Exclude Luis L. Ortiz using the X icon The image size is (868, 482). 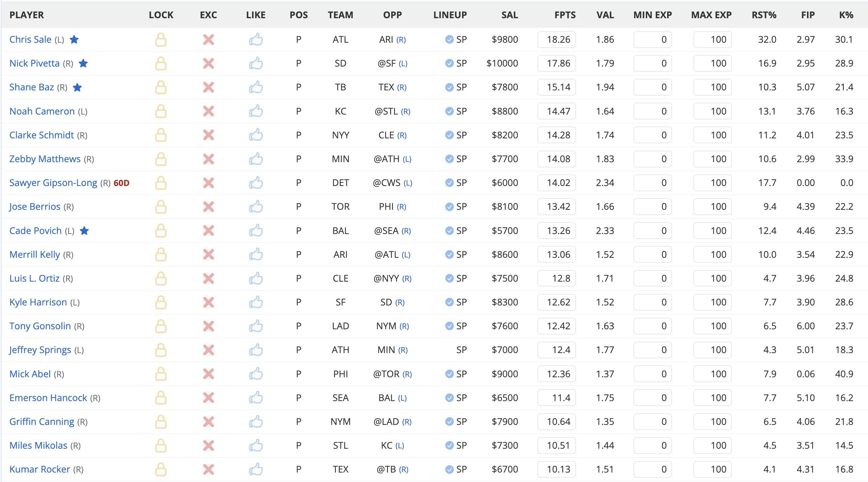click(209, 278)
